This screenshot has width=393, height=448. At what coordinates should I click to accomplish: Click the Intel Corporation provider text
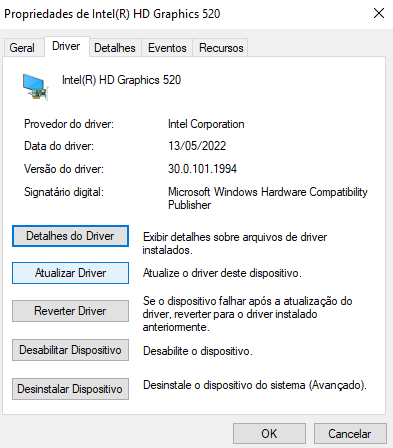(206, 124)
